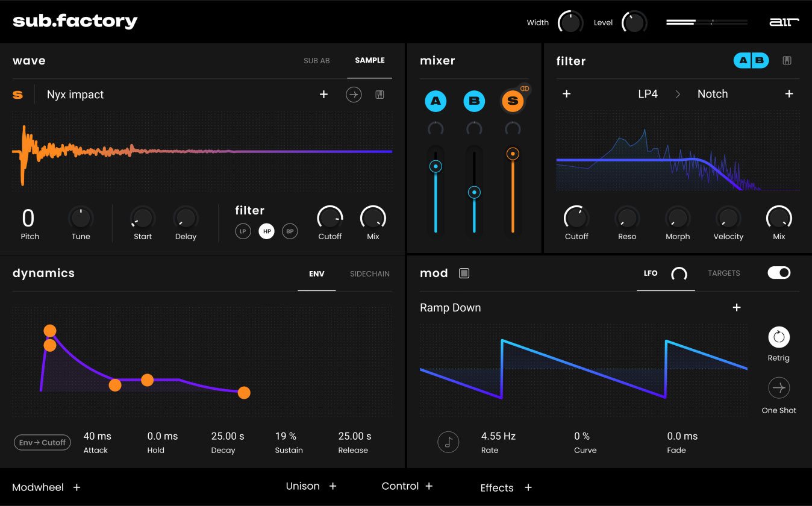This screenshot has height=506, width=812.
Task: Select the HP filter icon in wave section
Action: [266, 231]
